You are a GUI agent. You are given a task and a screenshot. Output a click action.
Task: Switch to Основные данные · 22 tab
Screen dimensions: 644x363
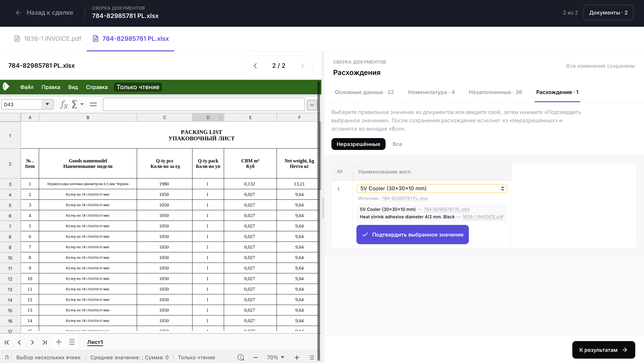click(x=364, y=92)
